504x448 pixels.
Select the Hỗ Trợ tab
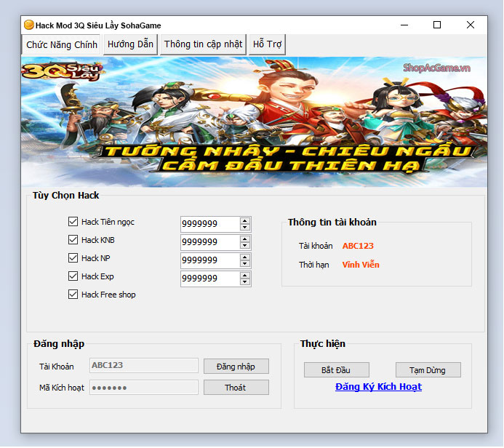[267, 44]
